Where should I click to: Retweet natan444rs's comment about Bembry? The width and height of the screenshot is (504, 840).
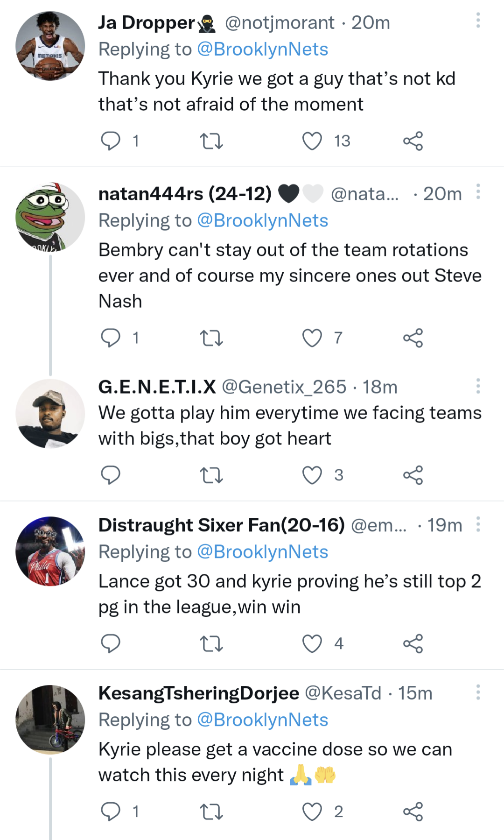(x=211, y=338)
